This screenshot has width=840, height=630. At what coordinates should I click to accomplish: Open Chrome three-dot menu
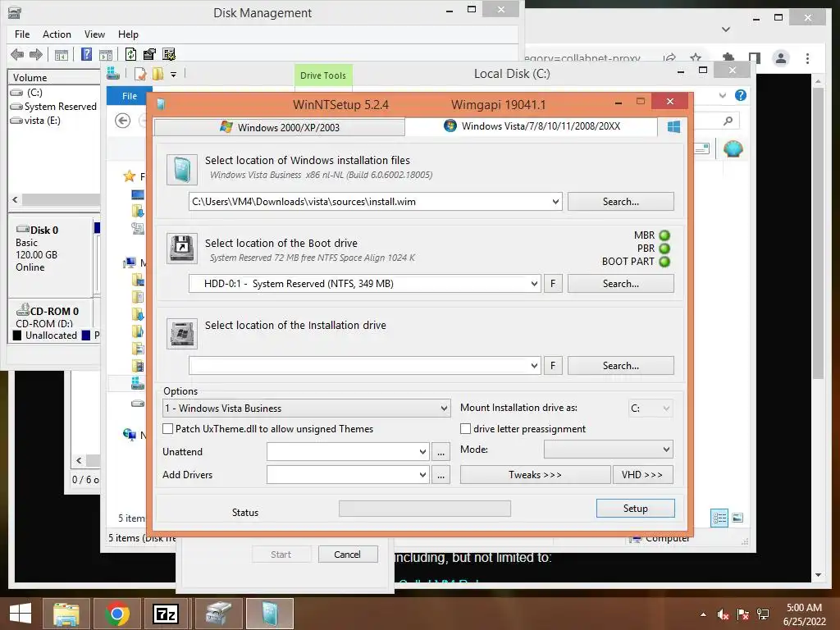pos(807,58)
